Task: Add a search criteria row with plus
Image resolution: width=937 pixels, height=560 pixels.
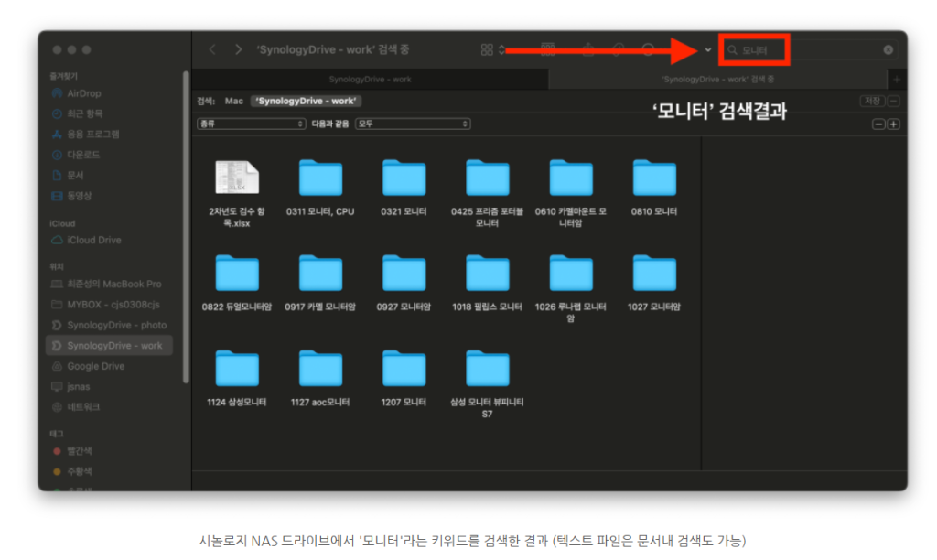Action: [x=893, y=124]
